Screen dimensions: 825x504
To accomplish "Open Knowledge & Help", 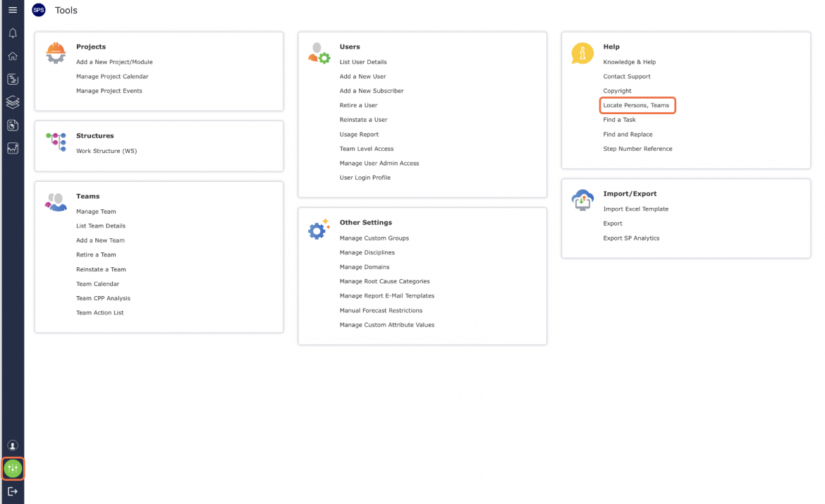I will pos(629,62).
